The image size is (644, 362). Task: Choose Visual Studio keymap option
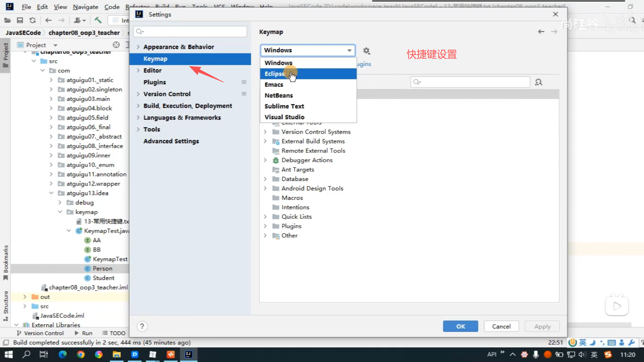284,117
